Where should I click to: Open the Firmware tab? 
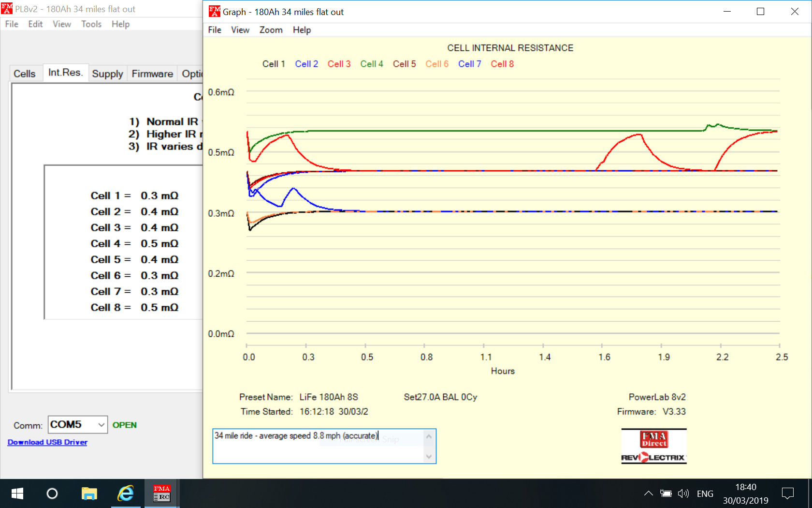(x=152, y=74)
